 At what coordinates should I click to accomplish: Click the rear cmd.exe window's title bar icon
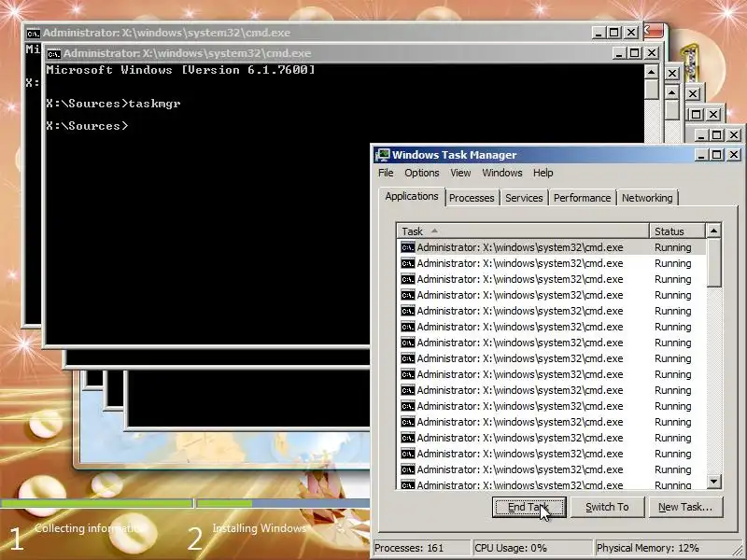tap(34, 34)
